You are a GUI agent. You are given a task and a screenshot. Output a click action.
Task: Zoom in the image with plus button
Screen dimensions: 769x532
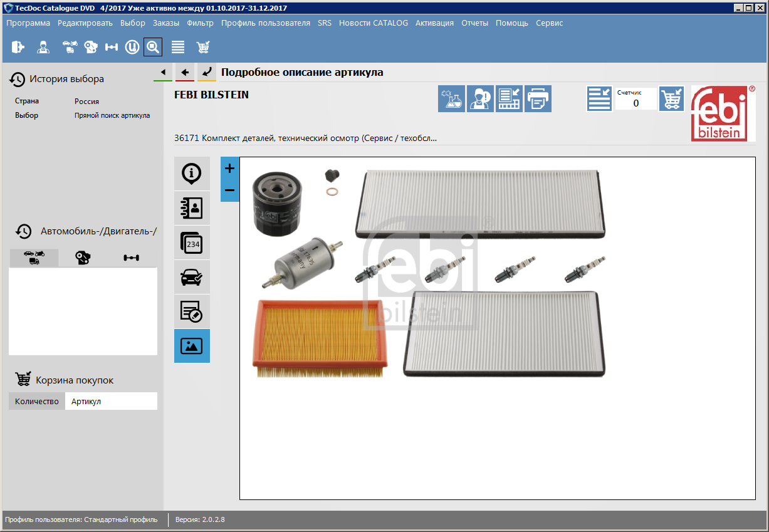click(229, 168)
